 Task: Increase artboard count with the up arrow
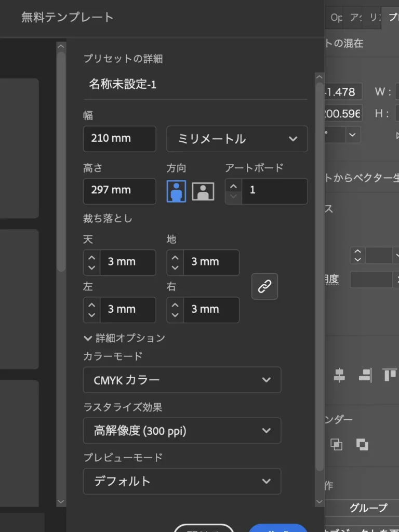point(234,186)
